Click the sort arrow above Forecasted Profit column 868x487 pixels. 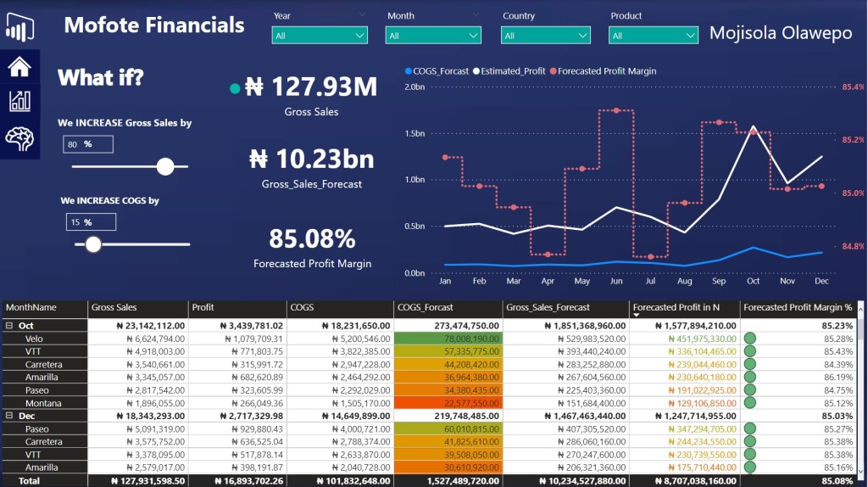pos(637,315)
